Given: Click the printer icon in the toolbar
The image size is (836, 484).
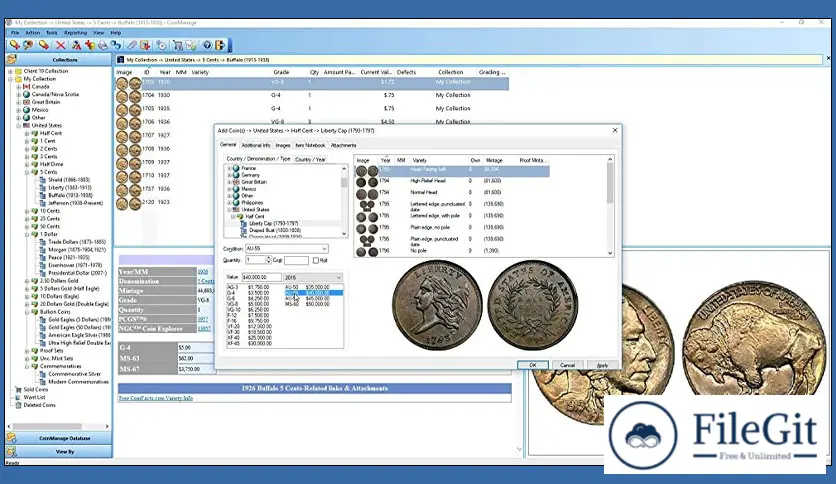Looking at the screenshot, I should click(102, 46).
